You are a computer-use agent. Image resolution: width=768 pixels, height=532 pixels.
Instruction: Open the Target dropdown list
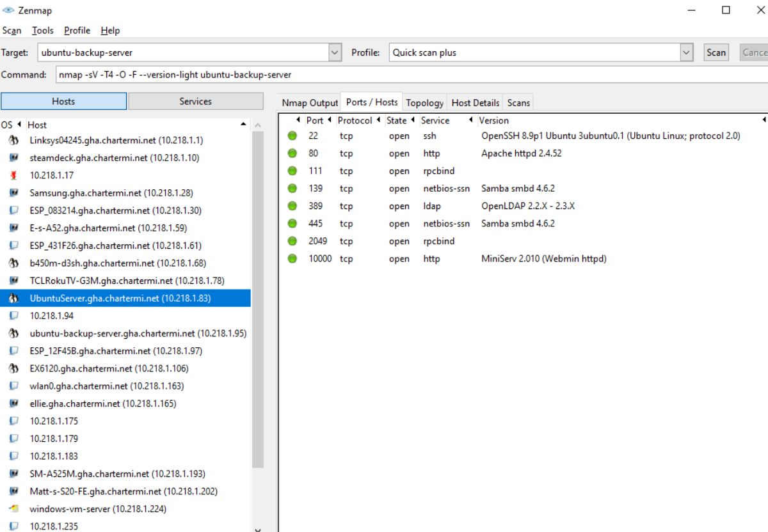(x=335, y=52)
